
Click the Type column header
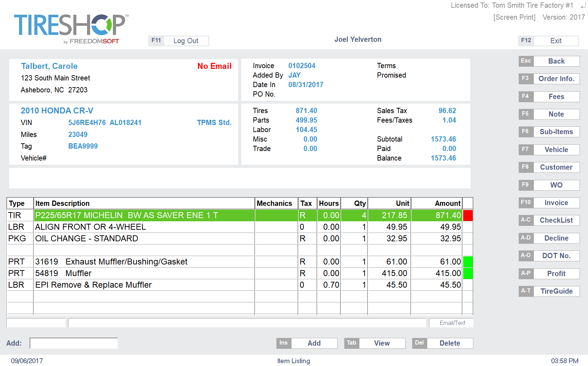20,203
